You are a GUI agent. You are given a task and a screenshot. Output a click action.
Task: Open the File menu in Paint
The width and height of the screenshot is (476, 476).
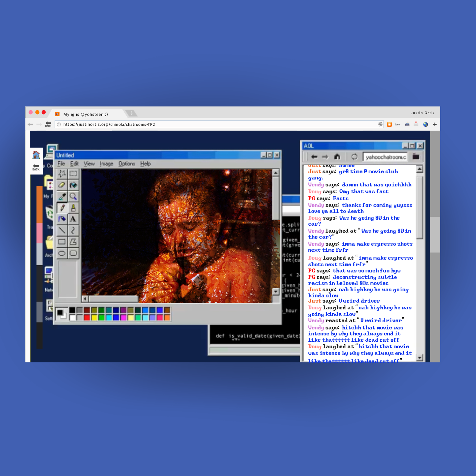(61, 164)
